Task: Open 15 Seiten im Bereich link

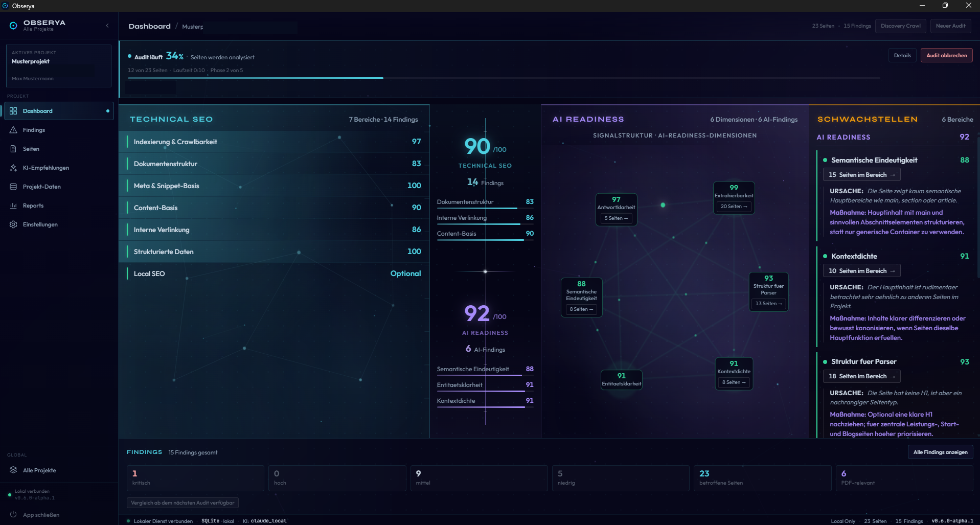Action: pyautogui.click(x=861, y=175)
